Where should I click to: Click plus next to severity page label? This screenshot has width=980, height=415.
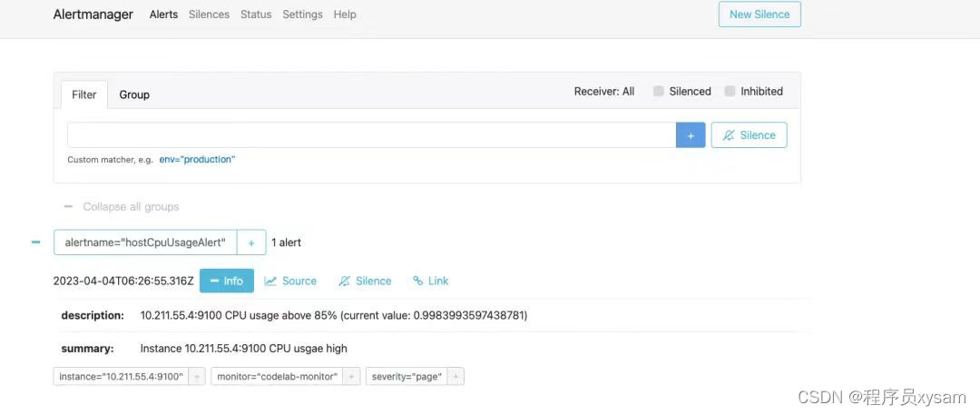[x=456, y=377]
